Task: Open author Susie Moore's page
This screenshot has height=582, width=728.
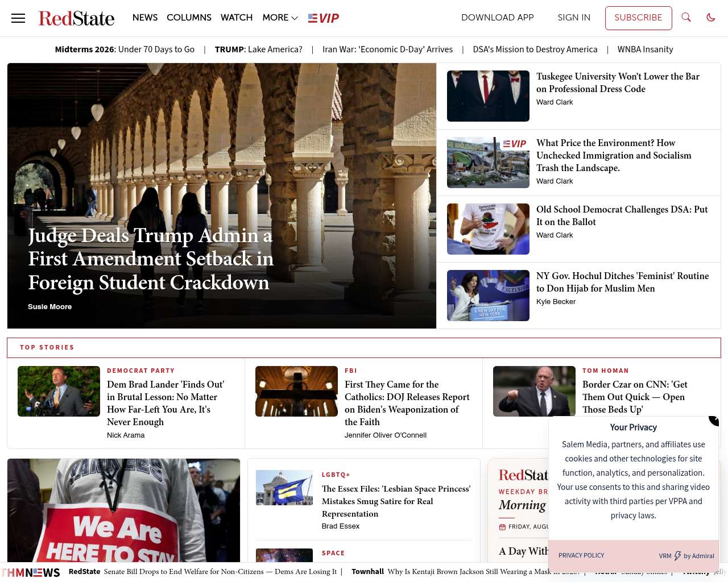Action: pos(50,307)
